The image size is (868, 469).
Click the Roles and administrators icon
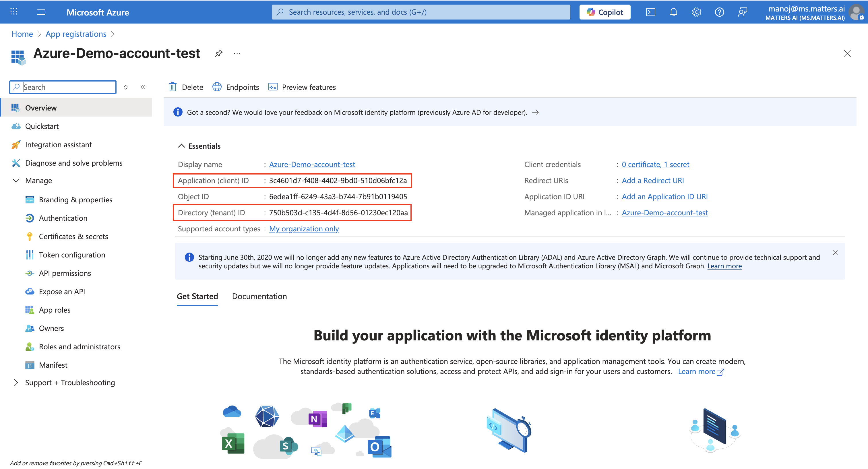pyautogui.click(x=30, y=347)
